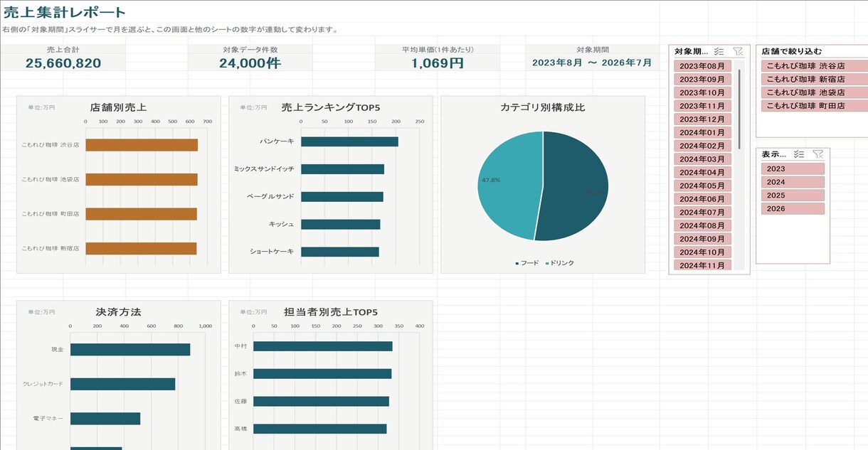Select the 渋谷店 bar in 店舗別売上 chart
This screenshot has height=450, width=868.
click(x=142, y=145)
